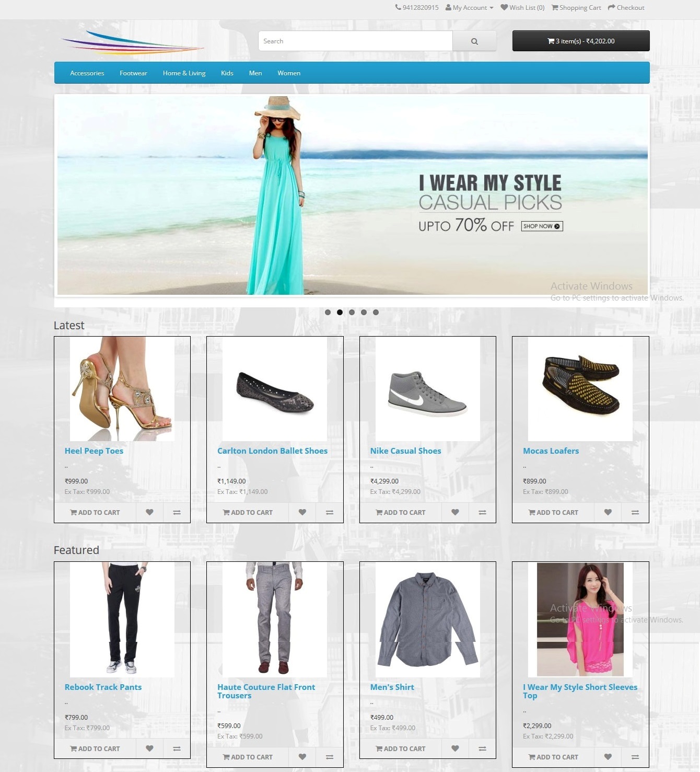
Task: Open the Home & Living category
Action: coord(184,73)
